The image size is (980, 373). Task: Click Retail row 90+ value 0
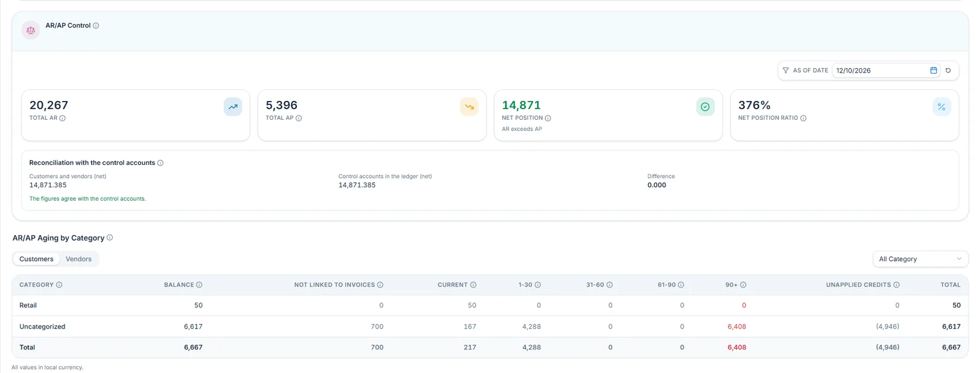click(744, 306)
